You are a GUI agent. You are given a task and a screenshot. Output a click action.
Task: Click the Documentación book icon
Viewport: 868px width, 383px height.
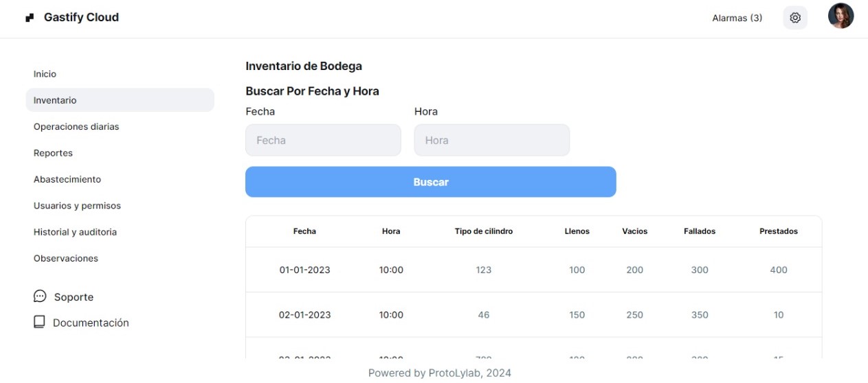40,322
